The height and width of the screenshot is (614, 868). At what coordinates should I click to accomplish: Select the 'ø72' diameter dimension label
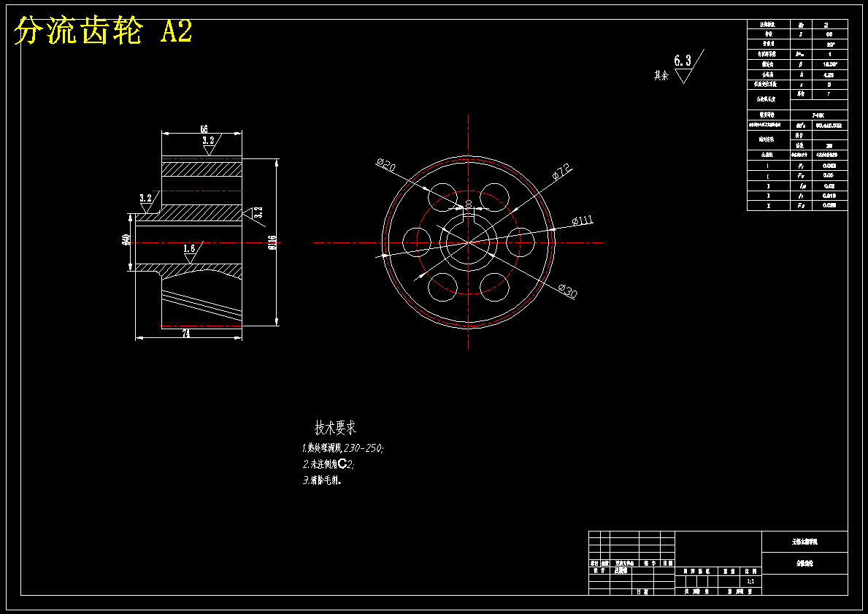pos(562,172)
